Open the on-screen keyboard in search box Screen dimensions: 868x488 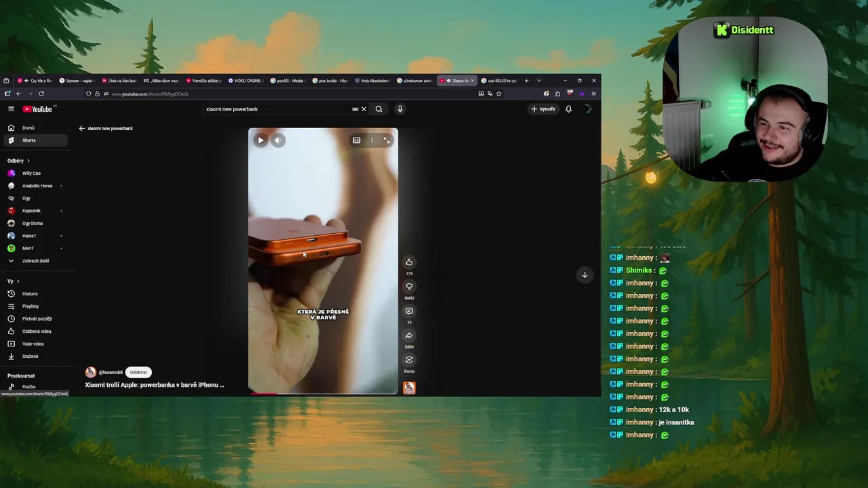pyautogui.click(x=355, y=108)
